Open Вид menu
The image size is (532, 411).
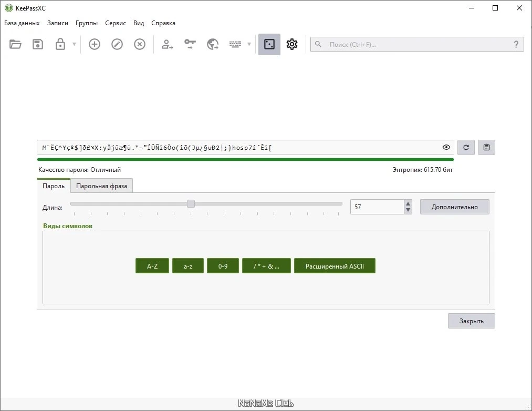click(139, 23)
